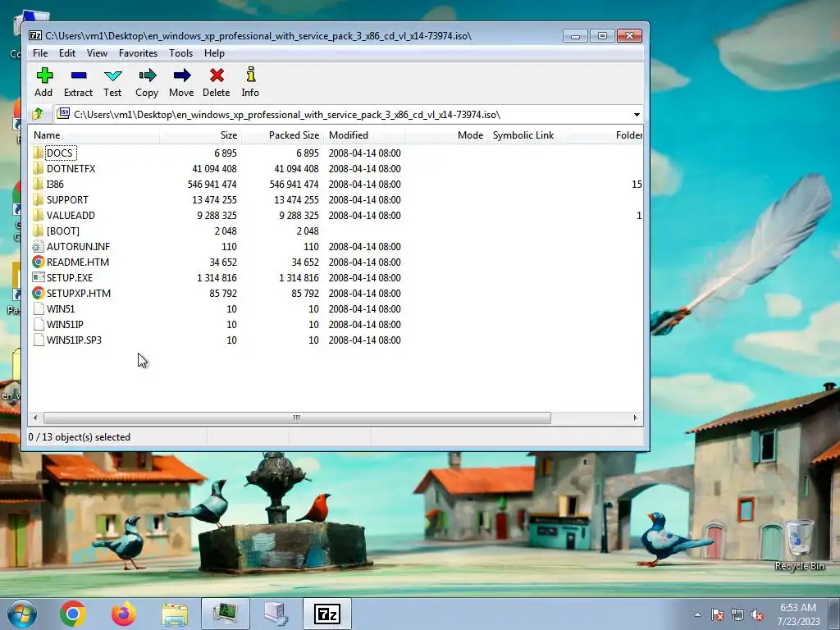Sort by the Size column header

pos(200,135)
